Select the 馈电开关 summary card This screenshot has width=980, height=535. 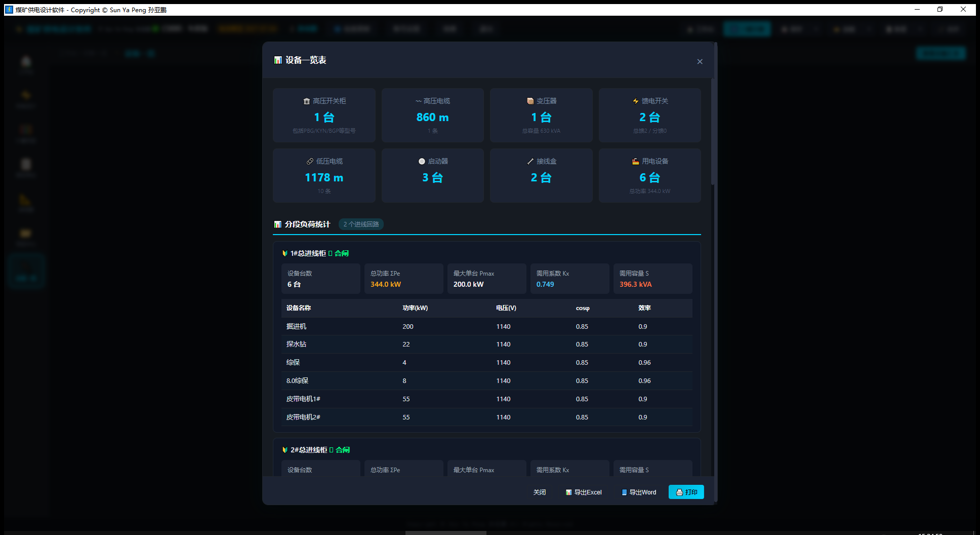point(649,115)
